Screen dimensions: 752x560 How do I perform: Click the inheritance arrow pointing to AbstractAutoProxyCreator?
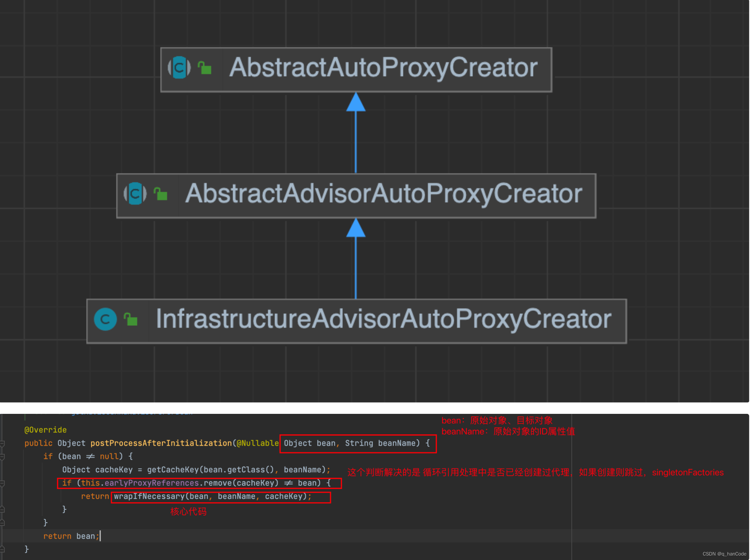tap(356, 132)
